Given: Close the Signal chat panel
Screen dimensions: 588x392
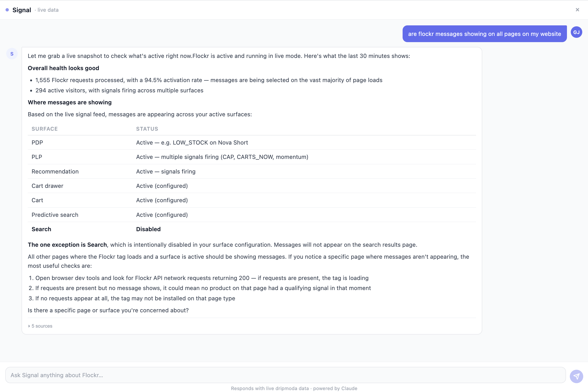Looking at the screenshot, I should point(577,10).
